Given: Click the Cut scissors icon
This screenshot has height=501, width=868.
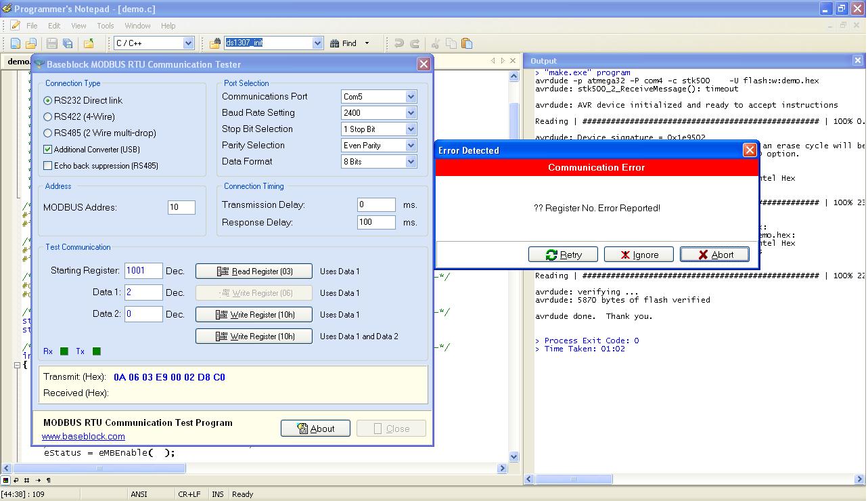Looking at the screenshot, I should point(436,43).
